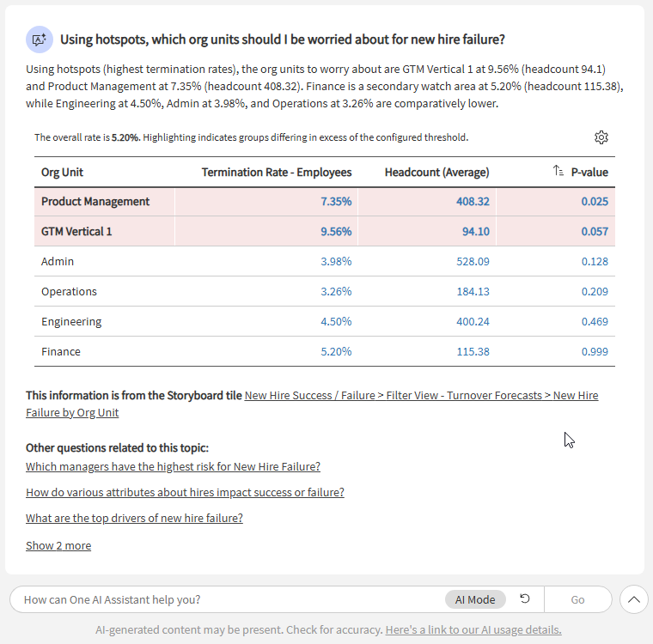Click the Org Unit column header
This screenshot has height=644, width=653.
(63, 172)
